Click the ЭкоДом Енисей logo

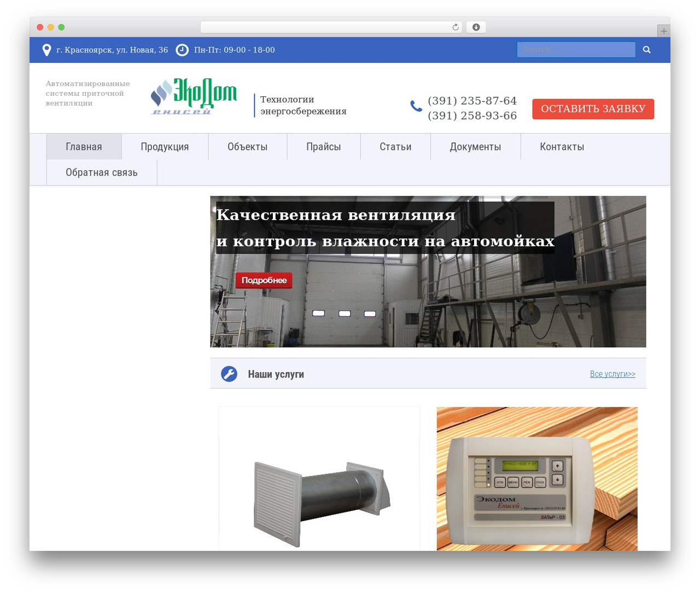pyautogui.click(x=194, y=97)
